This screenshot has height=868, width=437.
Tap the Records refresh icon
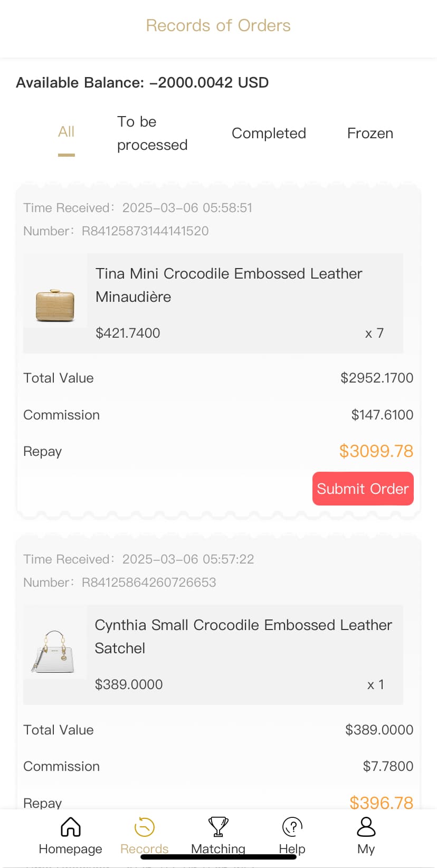(x=144, y=827)
